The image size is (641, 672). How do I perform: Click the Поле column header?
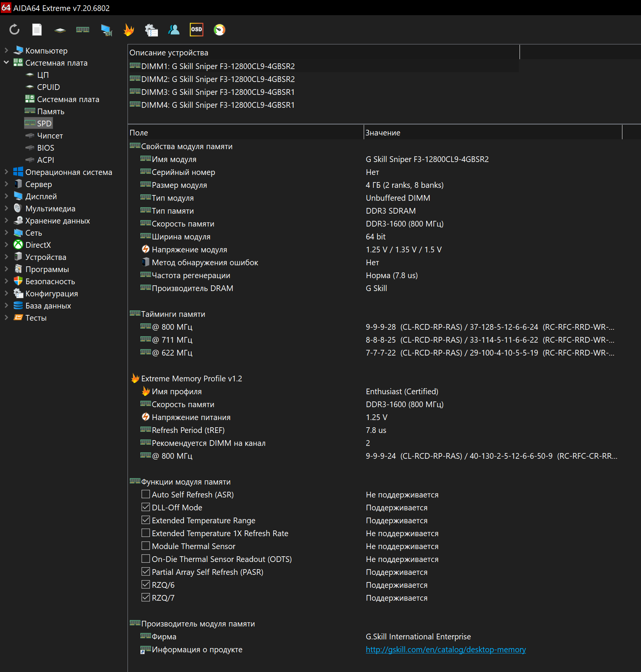coord(246,132)
